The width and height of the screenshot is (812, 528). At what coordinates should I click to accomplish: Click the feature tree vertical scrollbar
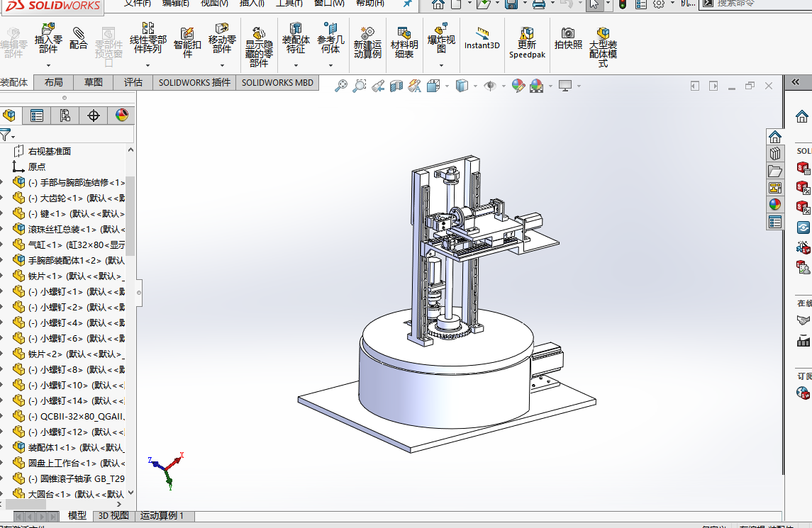coord(130,216)
